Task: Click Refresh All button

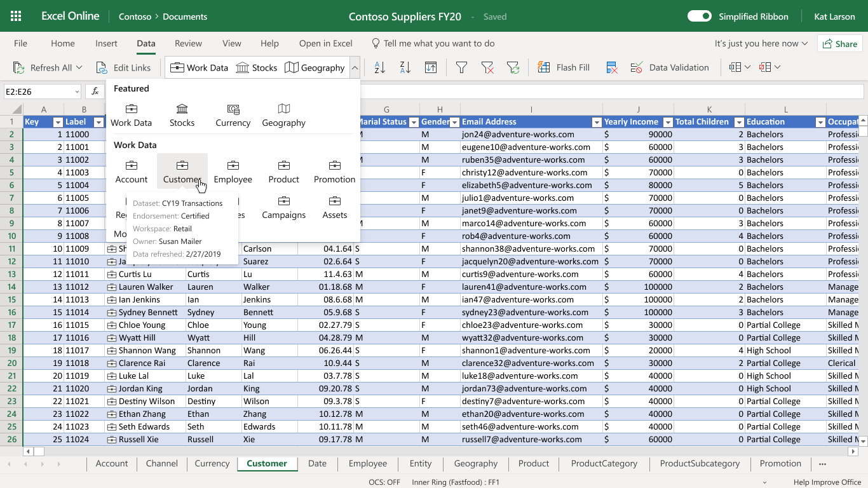Action: pos(42,67)
